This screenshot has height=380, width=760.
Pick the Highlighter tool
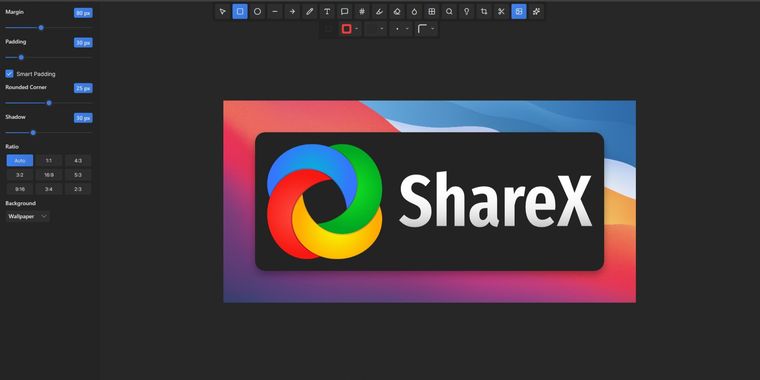380,12
